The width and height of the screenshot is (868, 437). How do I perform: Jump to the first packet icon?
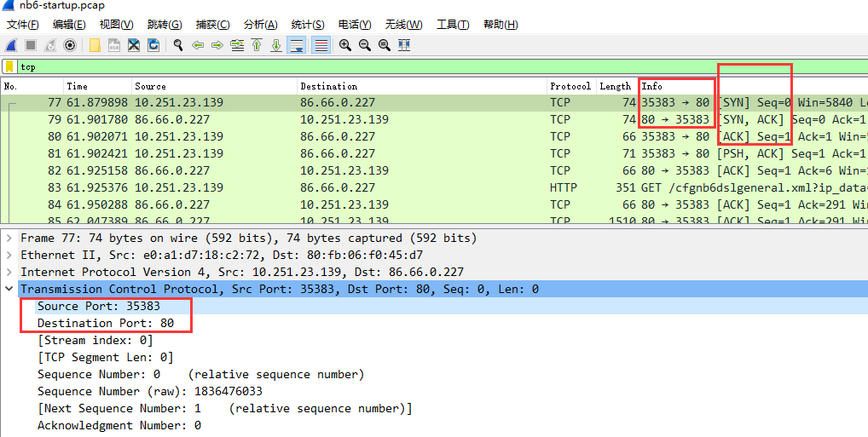pyautogui.click(x=257, y=45)
